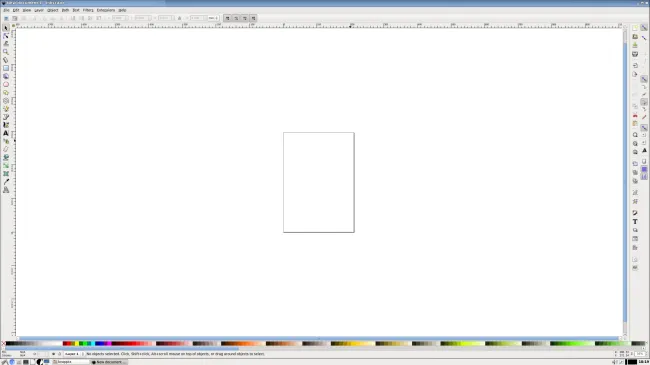Select the Text tool
Image resolution: width=650 pixels, height=365 pixels.
pos(6,133)
